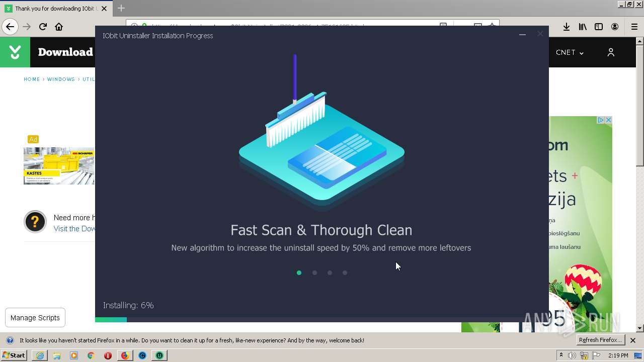This screenshot has width=644, height=362.
Task: Click the Action Center flag icon
Action: tap(595, 355)
